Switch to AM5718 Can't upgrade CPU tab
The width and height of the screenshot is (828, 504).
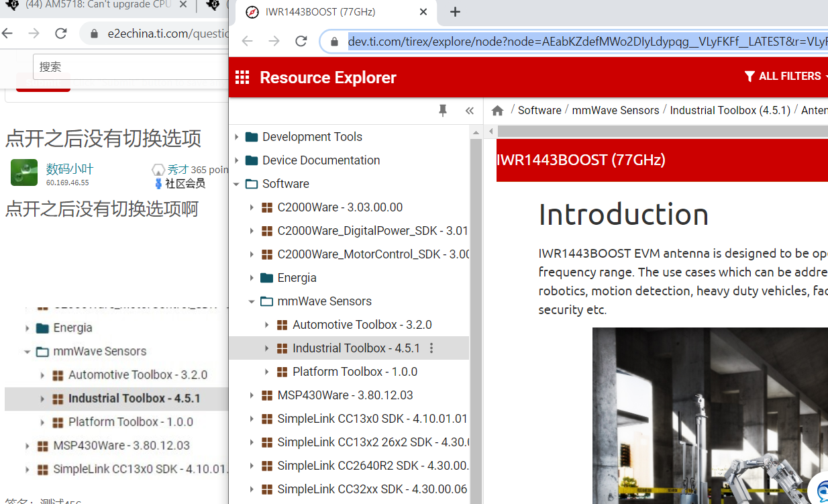(99, 5)
